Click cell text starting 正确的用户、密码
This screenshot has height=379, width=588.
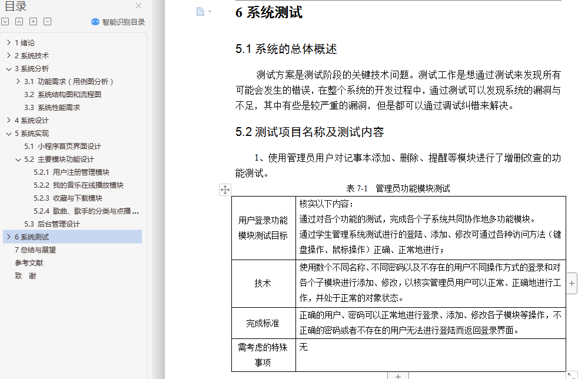[430, 323]
